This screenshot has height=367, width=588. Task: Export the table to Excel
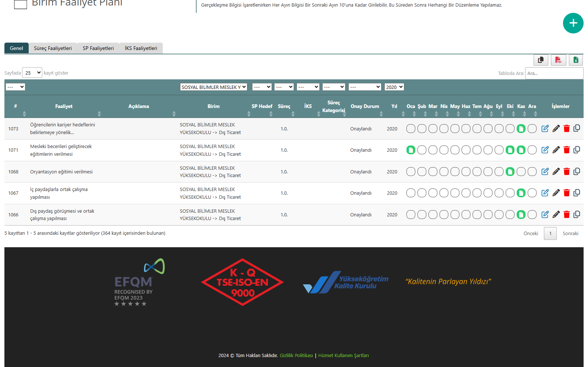[576, 60]
